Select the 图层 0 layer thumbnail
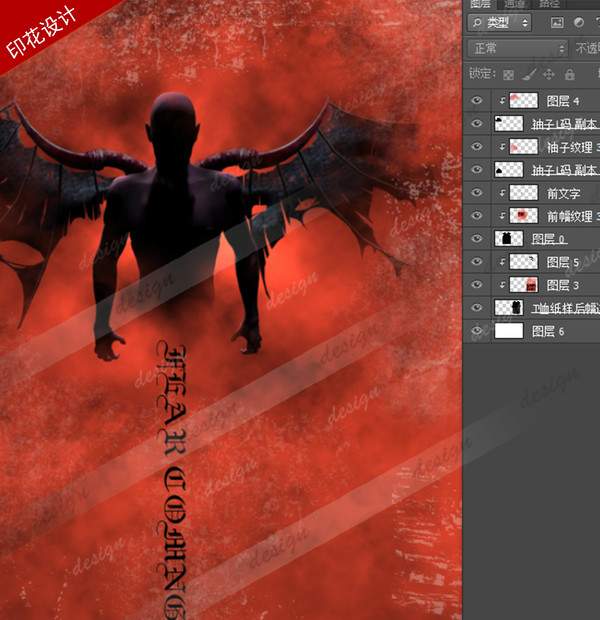The height and width of the screenshot is (620, 600). [509, 238]
